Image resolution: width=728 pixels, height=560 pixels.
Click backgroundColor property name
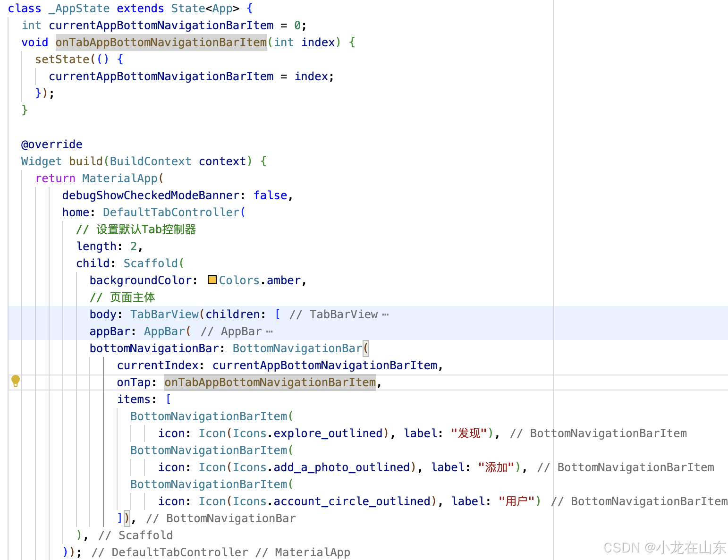(140, 280)
